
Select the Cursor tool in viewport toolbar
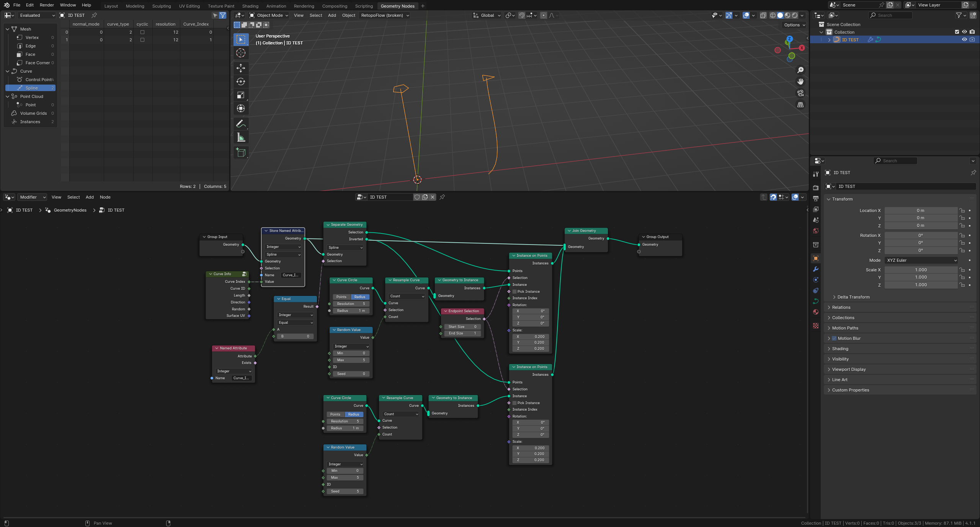click(x=241, y=53)
